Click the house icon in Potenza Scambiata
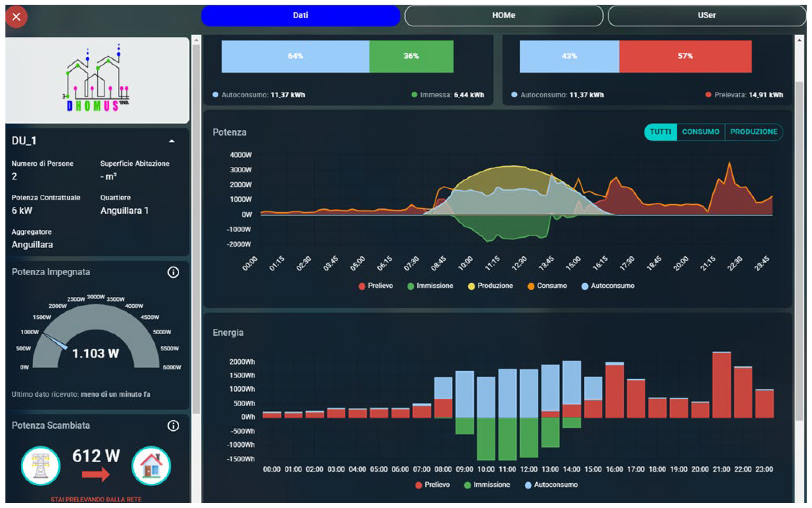 coord(151,466)
